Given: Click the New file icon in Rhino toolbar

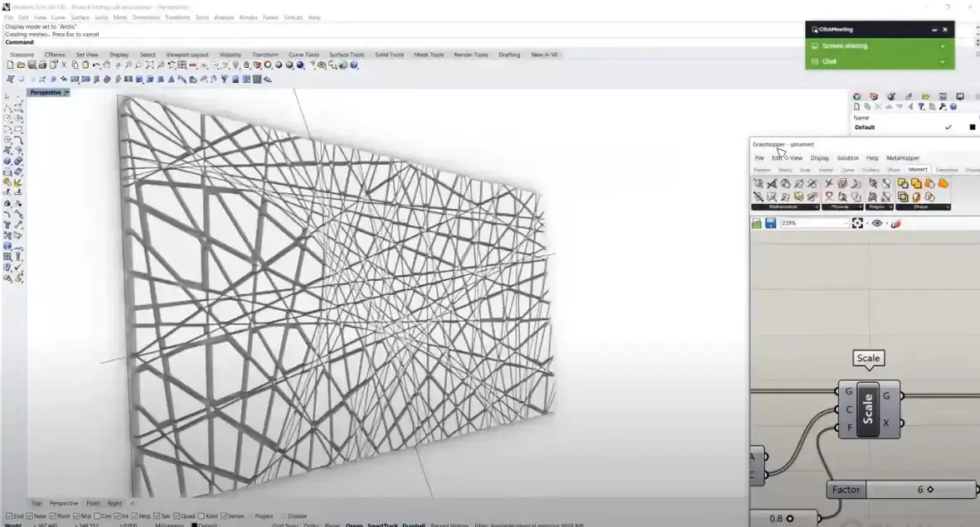Looking at the screenshot, I should 10,65.
